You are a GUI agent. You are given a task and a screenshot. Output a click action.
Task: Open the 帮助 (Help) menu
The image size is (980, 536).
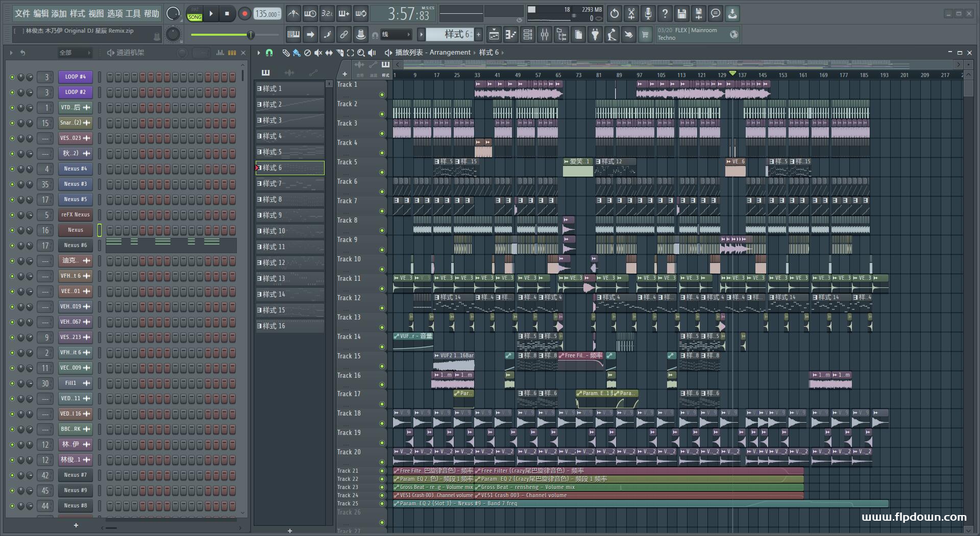(x=152, y=14)
